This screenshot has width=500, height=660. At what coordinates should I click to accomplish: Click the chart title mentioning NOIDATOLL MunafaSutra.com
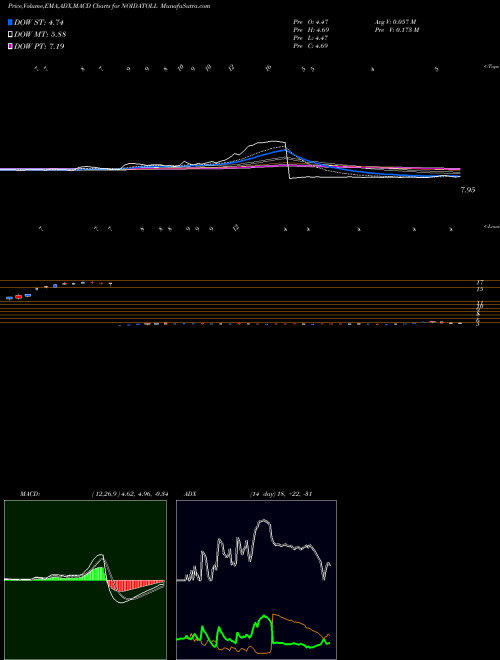(x=109, y=6)
